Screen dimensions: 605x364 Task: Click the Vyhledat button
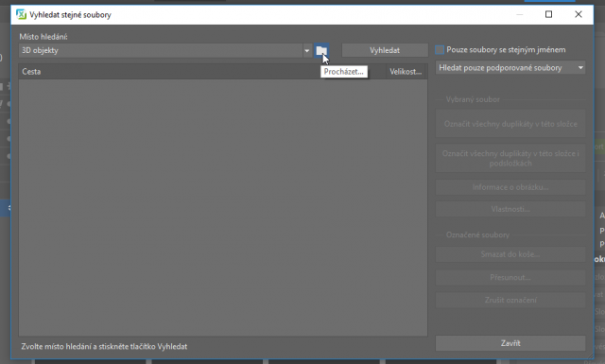(385, 50)
